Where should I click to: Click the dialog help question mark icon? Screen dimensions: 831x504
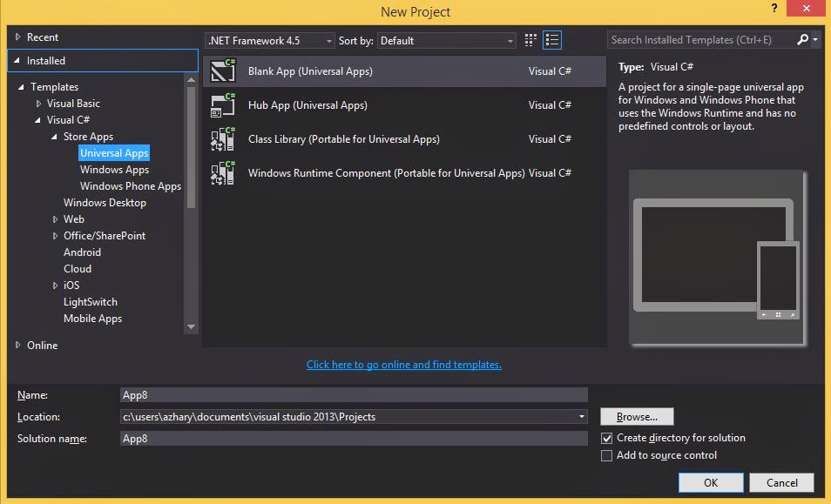pyautogui.click(x=774, y=9)
